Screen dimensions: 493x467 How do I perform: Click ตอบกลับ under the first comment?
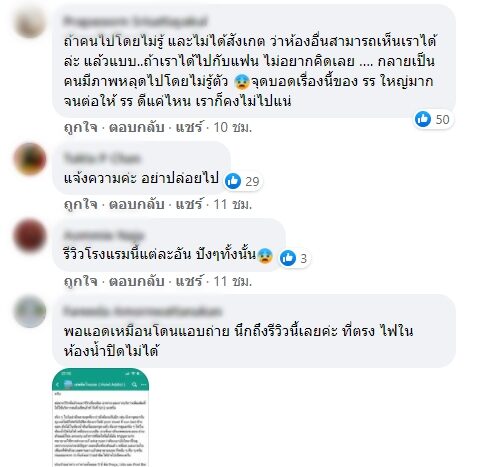[137, 127]
